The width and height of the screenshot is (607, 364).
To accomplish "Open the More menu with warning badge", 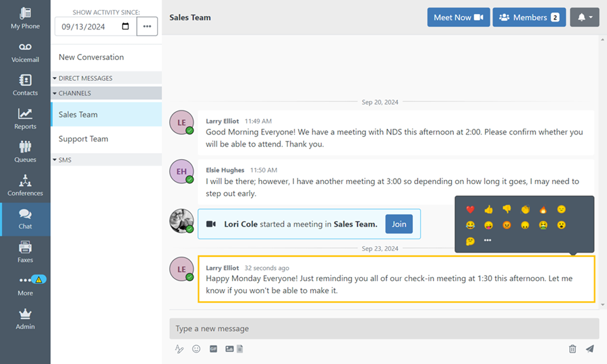I will pyautogui.click(x=25, y=286).
